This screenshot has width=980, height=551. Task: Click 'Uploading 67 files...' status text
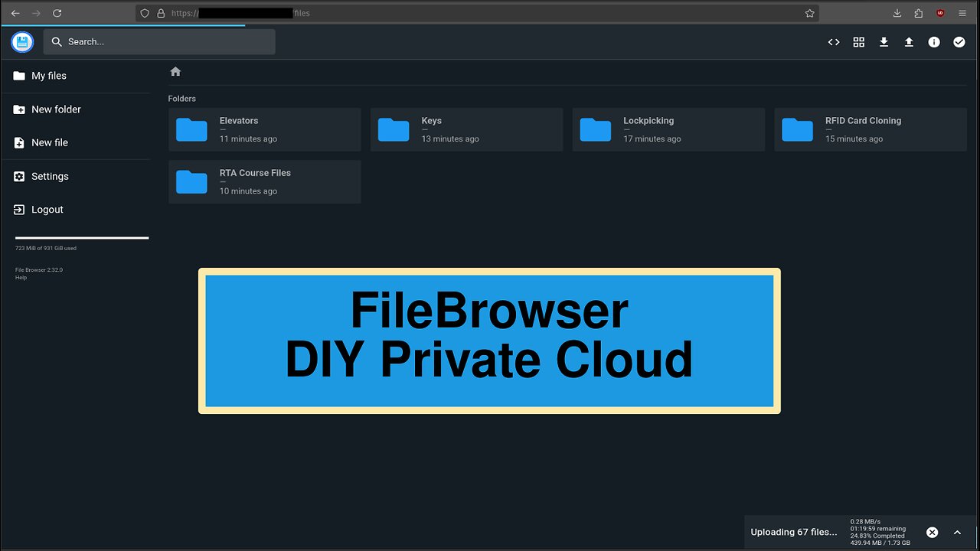[x=794, y=532]
